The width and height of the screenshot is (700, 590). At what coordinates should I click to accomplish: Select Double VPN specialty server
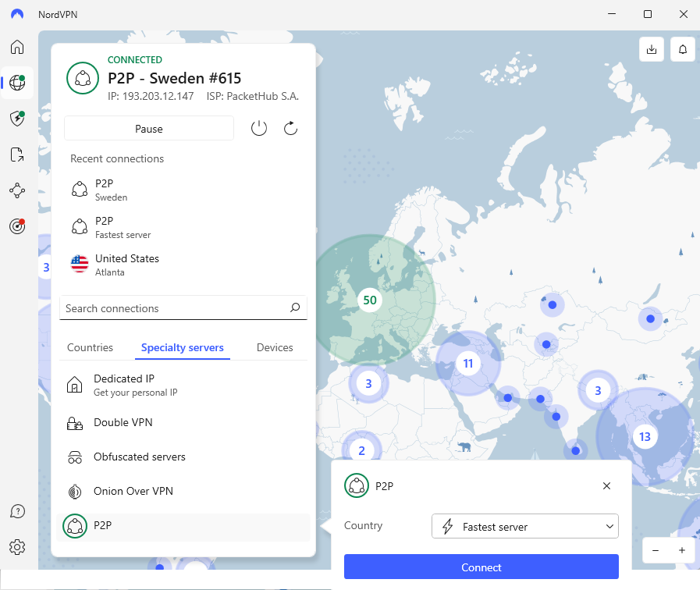click(x=183, y=423)
